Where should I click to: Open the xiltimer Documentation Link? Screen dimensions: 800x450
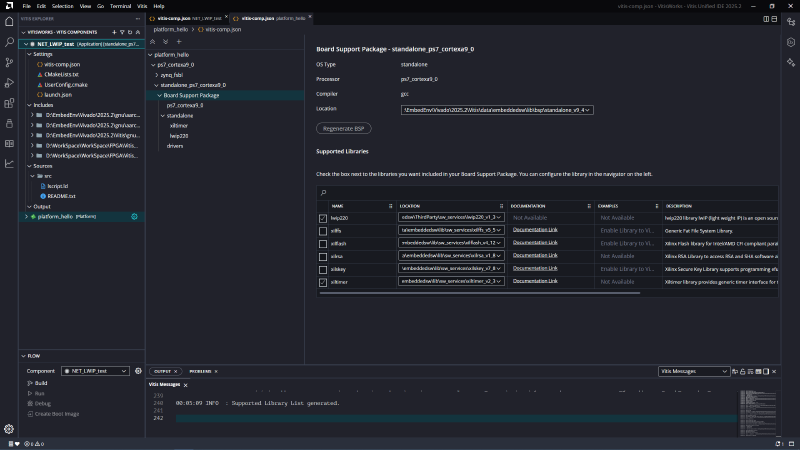coord(535,281)
